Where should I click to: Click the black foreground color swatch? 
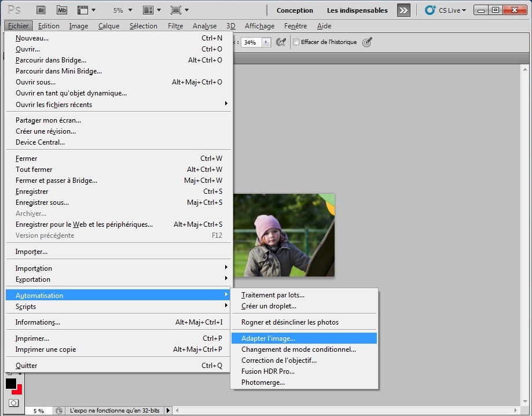[11, 384]
